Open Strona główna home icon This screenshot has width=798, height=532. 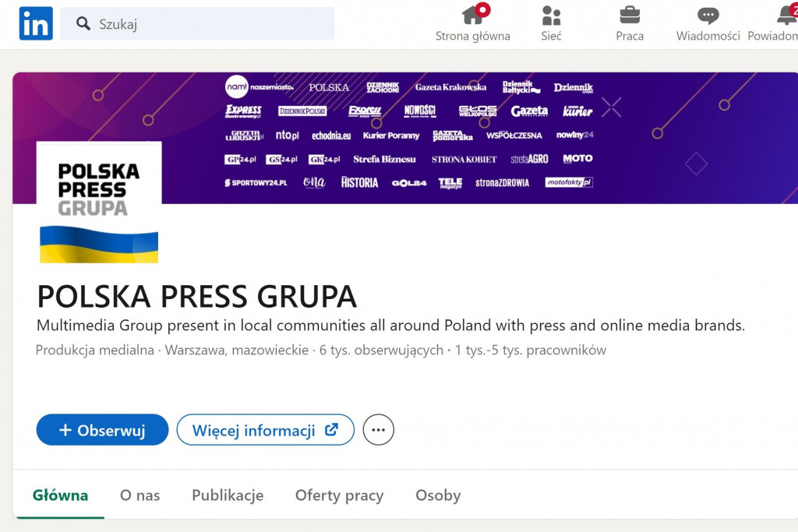472,15
